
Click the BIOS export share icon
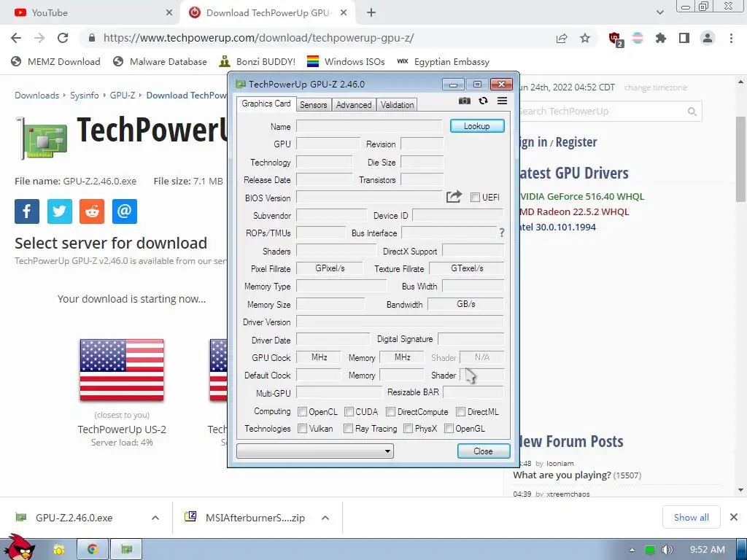pos(454,197)
